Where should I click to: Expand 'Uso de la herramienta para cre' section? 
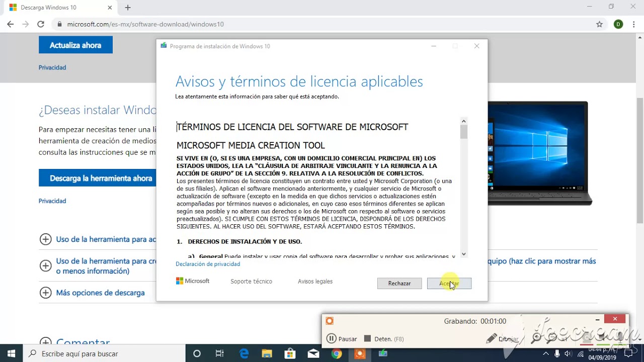coord(45,265)
